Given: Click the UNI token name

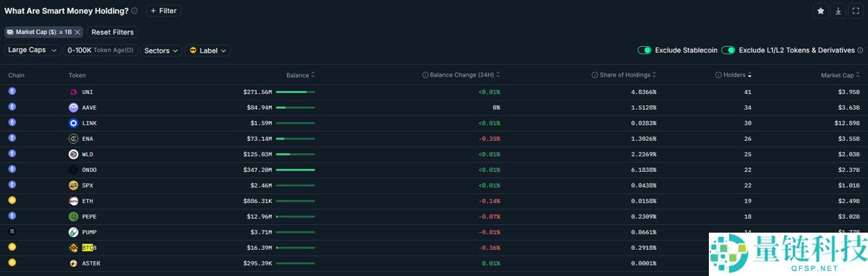Looking at the screenshot, I should pos(88,92).
